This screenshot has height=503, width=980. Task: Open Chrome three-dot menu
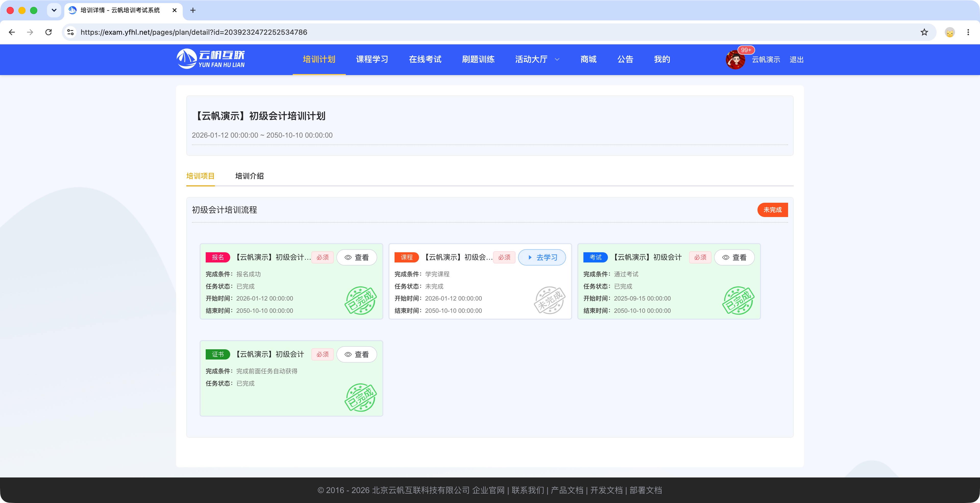pos(968,32)
